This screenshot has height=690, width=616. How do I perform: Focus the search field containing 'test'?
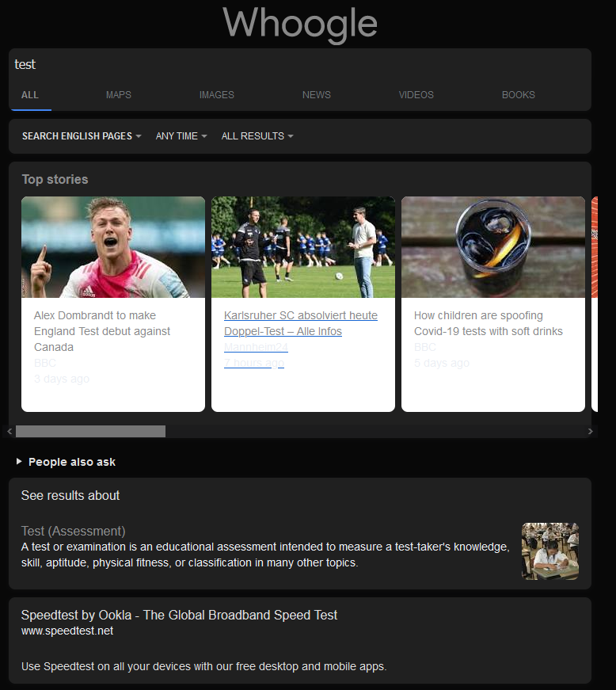pos(300,64)
